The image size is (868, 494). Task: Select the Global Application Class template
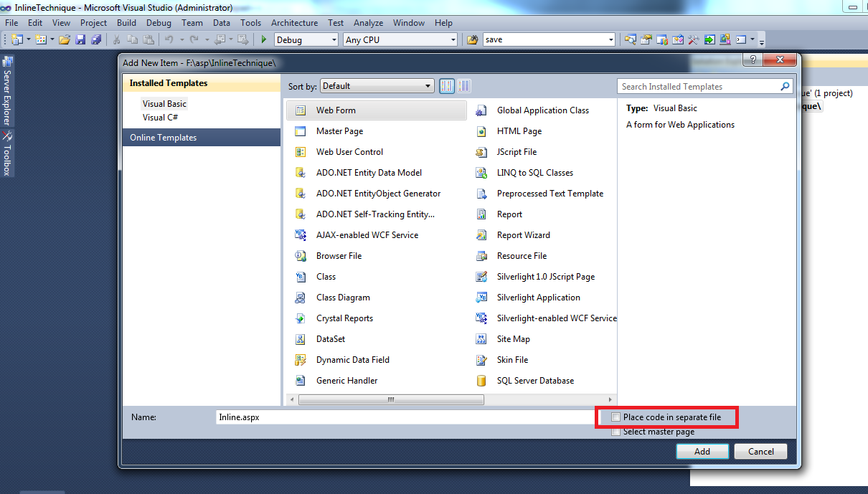543,110
